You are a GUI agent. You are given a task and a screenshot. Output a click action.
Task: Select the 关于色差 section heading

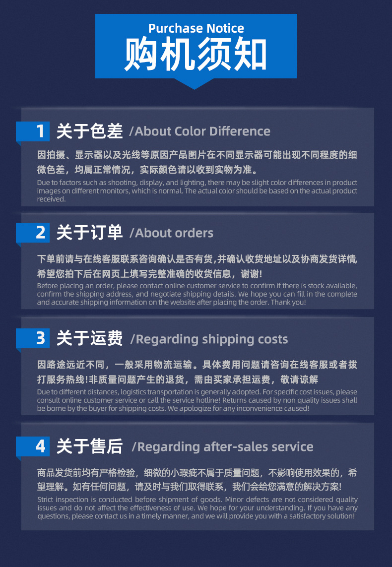point(89,131)
